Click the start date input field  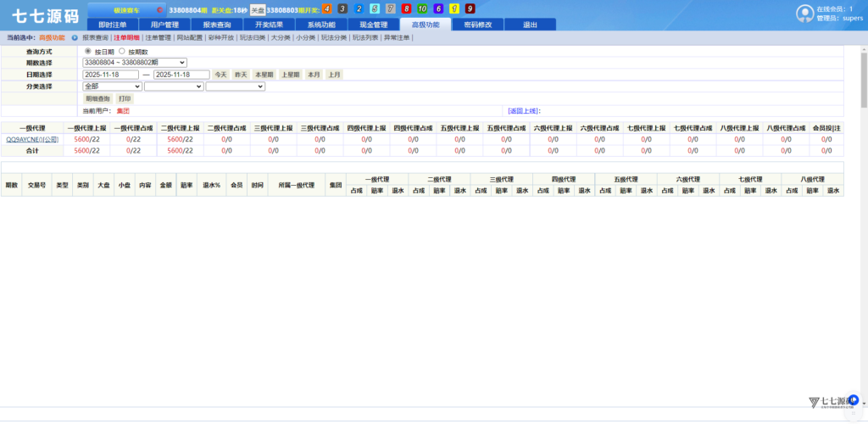click(x=110, y=75)
